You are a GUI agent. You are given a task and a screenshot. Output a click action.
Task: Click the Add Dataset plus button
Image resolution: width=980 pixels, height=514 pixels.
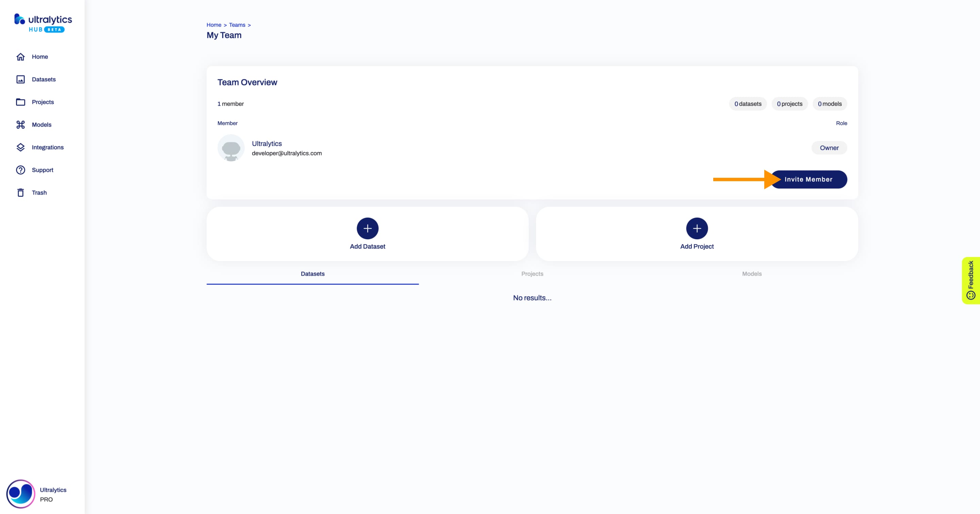(367, 228)
